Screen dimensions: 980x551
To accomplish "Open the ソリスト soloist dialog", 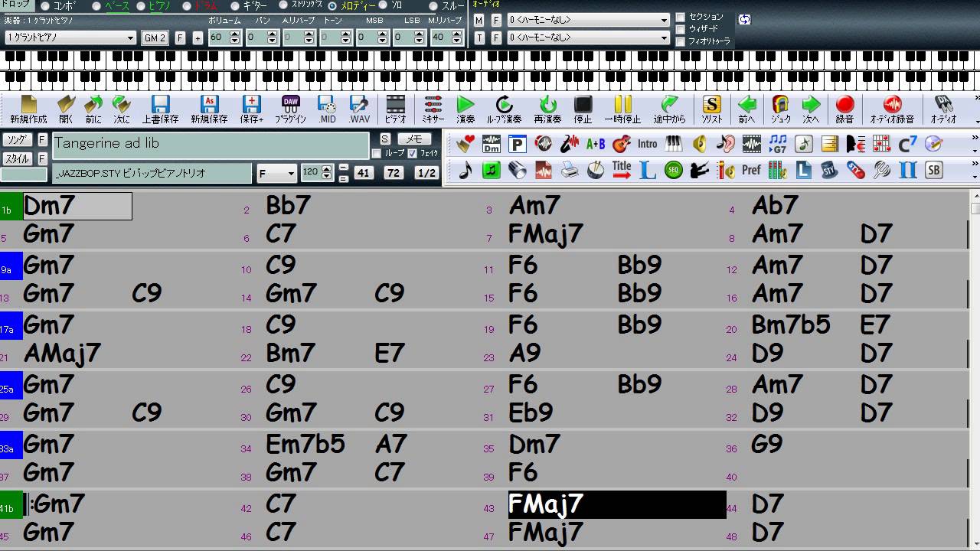I will 712,109.
